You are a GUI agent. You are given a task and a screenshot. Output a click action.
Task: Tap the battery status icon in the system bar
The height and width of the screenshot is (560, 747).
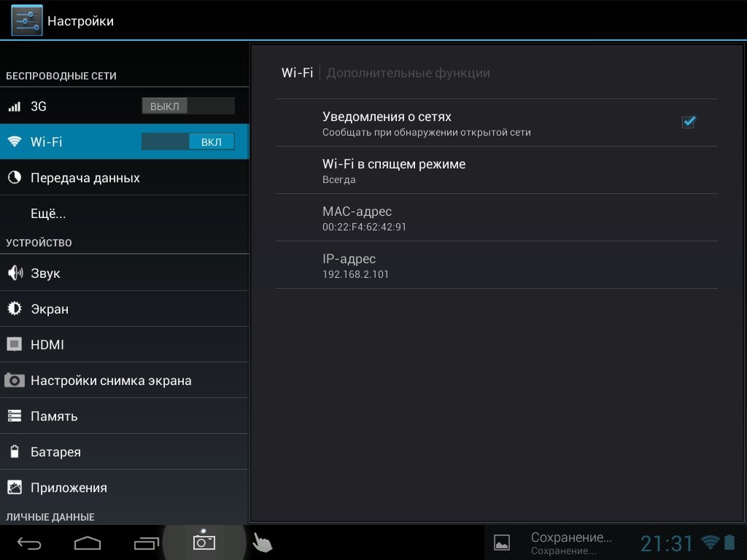[x=729, y=542]
